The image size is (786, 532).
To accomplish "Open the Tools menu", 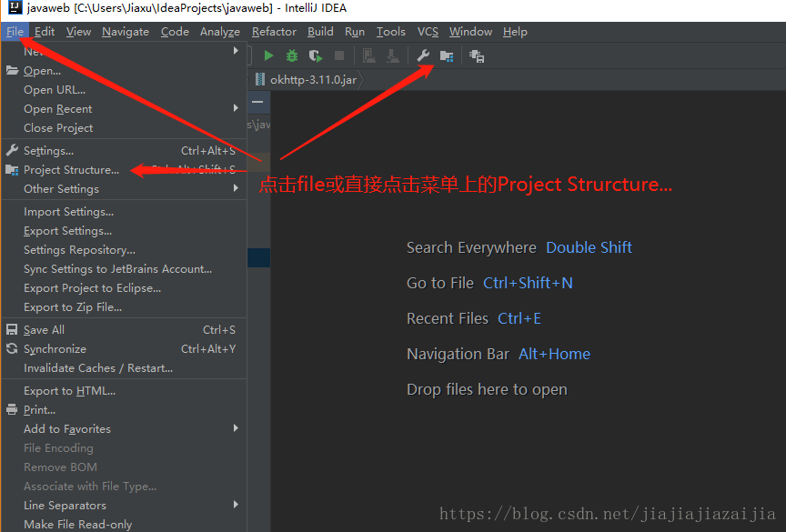I will [x=391, y=32].
